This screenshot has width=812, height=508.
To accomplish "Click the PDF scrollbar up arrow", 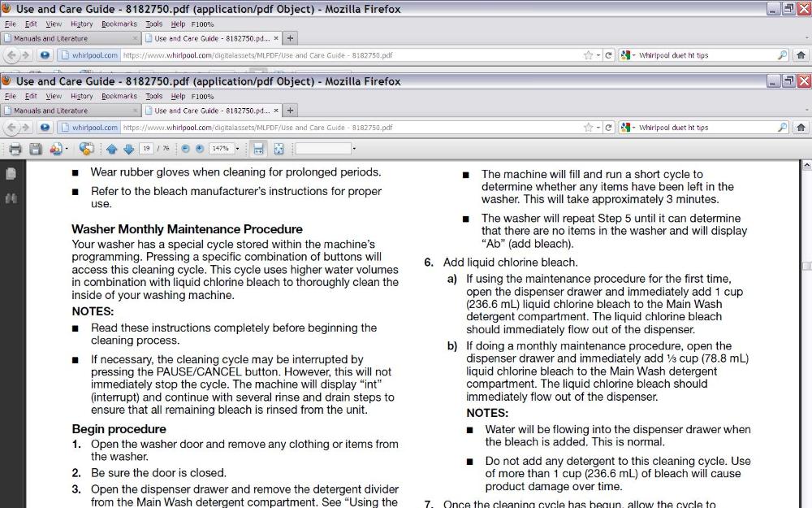I will (x=807, y=165).
